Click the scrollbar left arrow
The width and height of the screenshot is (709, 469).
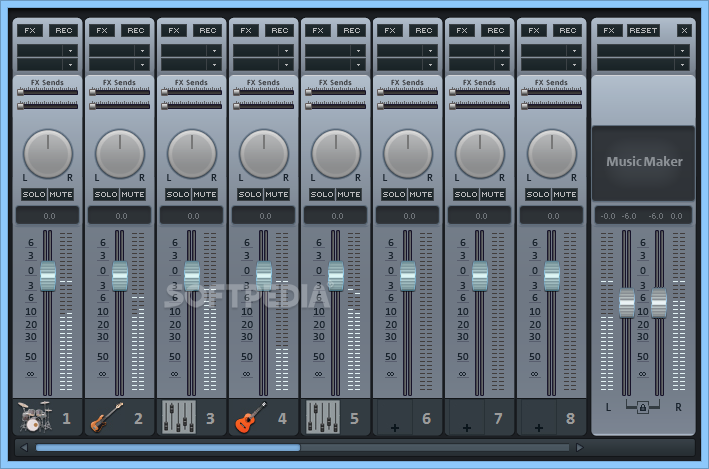24,447
